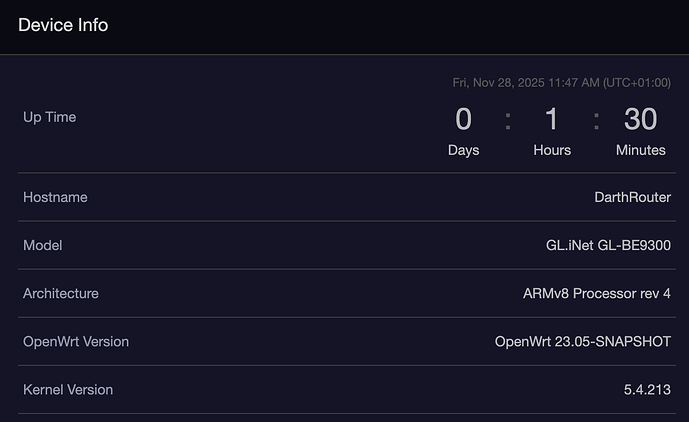Click the uptime days number 0
Viewport: 689px width, 422px height.
click(x=463, y=120)
